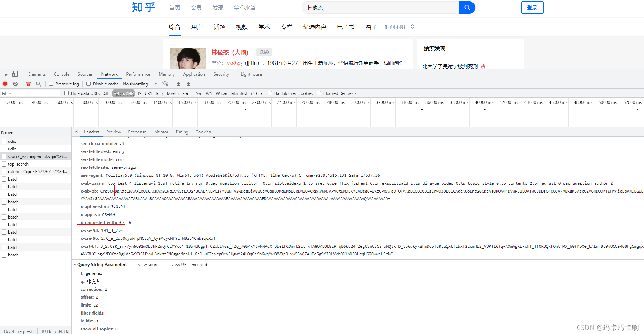
Task: Toggle Disable cache checkbox
Action: pyautogui.click(x=88, y=84)
